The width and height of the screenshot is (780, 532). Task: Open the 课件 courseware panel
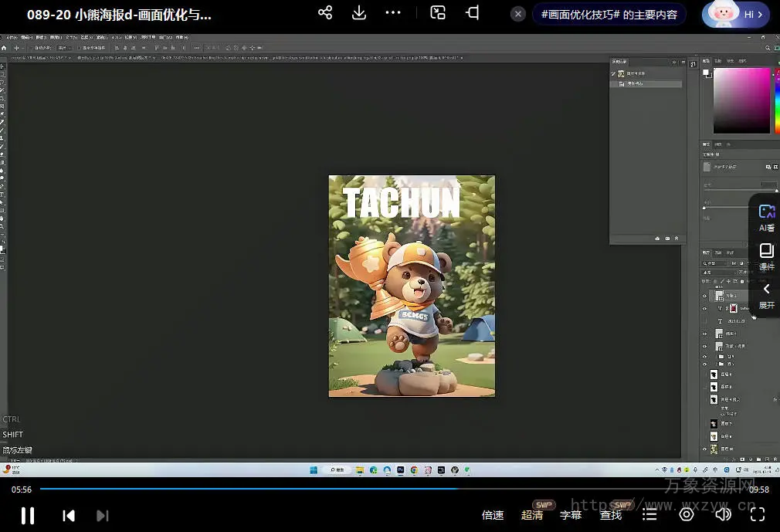tap(766, 256)
